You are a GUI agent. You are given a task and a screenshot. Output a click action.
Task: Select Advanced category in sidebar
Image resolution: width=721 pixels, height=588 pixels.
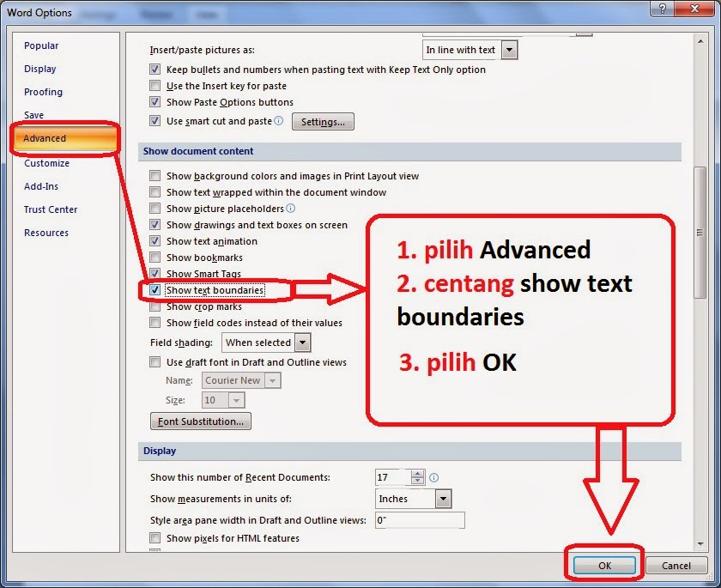pos(65,138)
